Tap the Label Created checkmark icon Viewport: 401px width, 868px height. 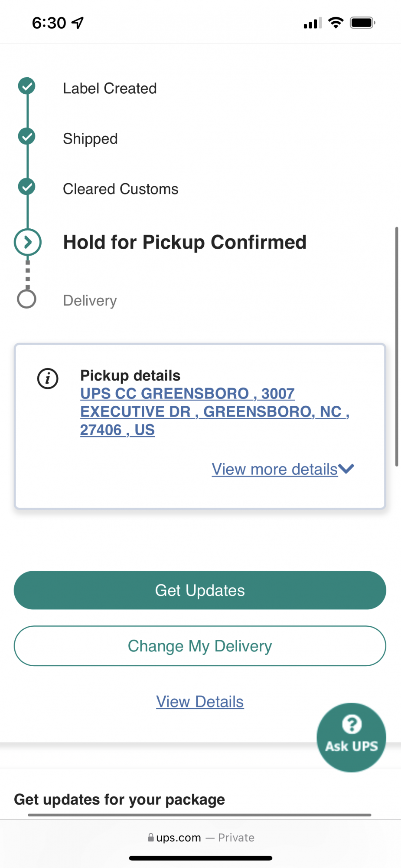(27, 86)
